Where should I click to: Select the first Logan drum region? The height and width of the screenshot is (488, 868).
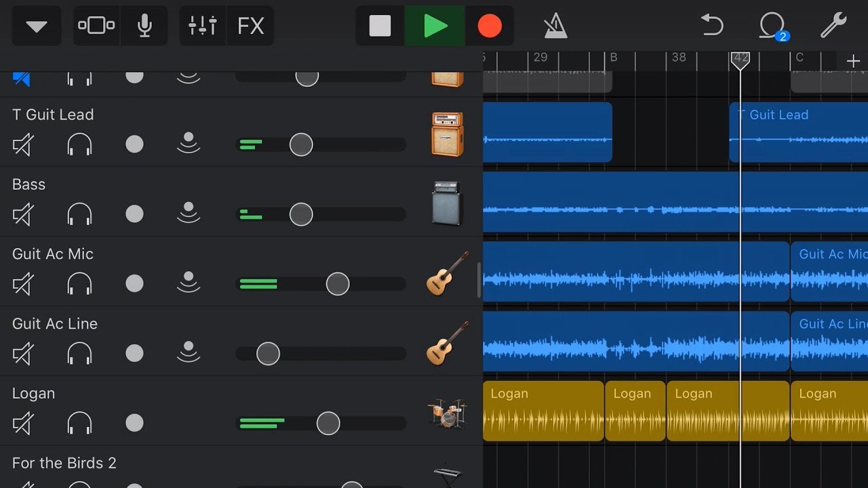543,411
